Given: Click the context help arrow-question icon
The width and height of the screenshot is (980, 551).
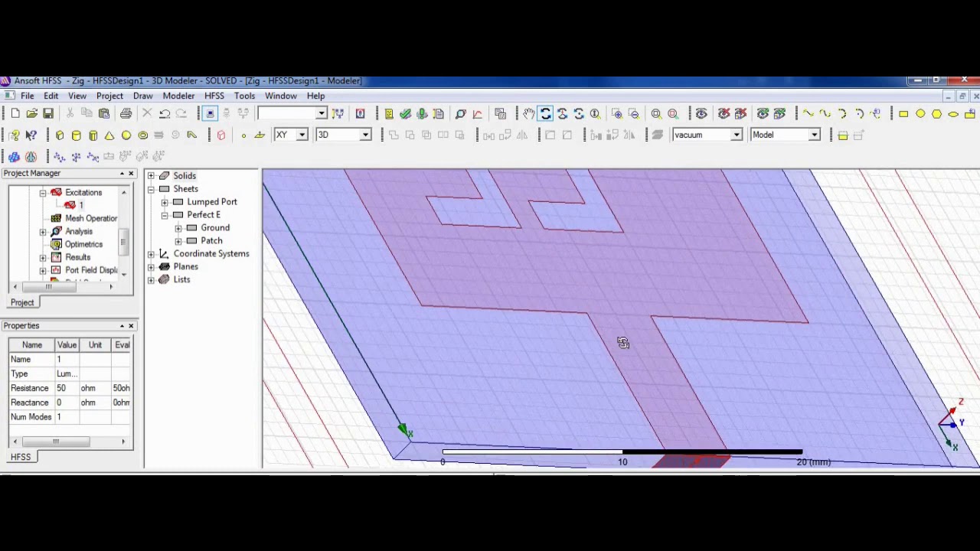Looking at the screenshot, I should coord(31,135).
